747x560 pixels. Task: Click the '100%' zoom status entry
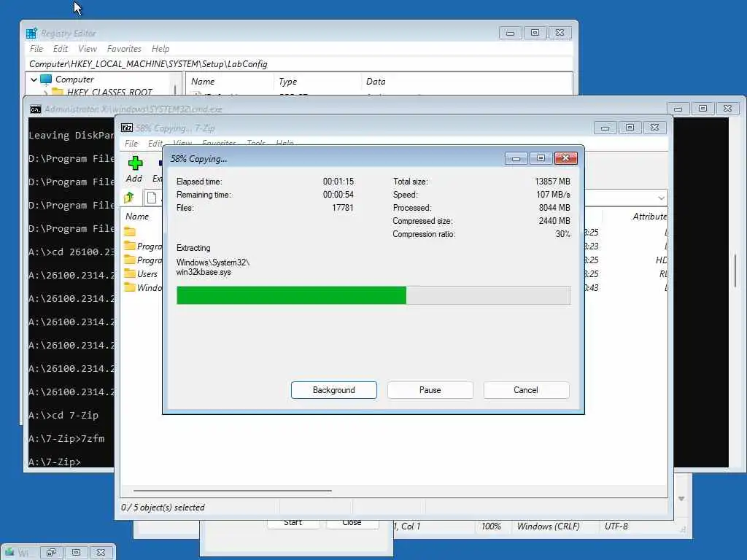(491, 526)
